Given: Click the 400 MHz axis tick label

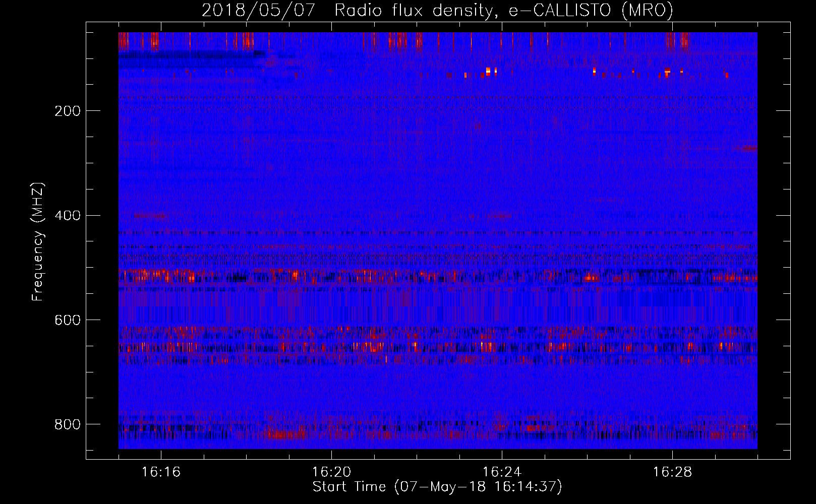Looking at the screenshot, I should point(68,216).
